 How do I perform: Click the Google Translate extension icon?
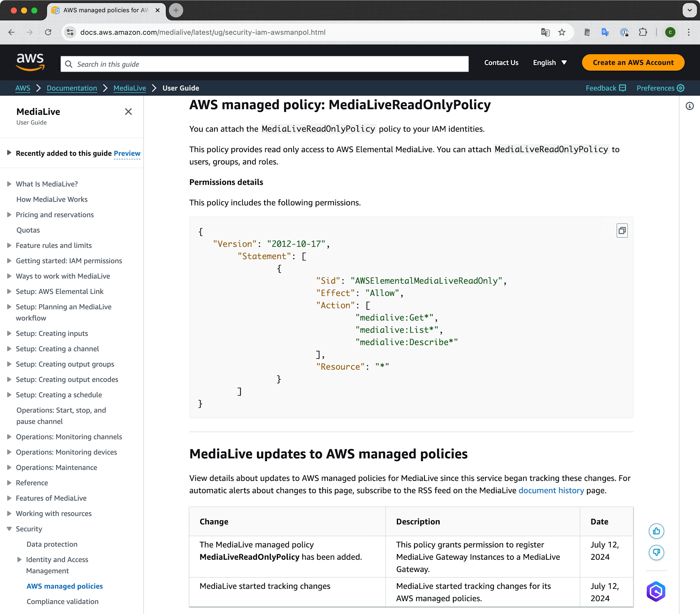click(605, 32)
